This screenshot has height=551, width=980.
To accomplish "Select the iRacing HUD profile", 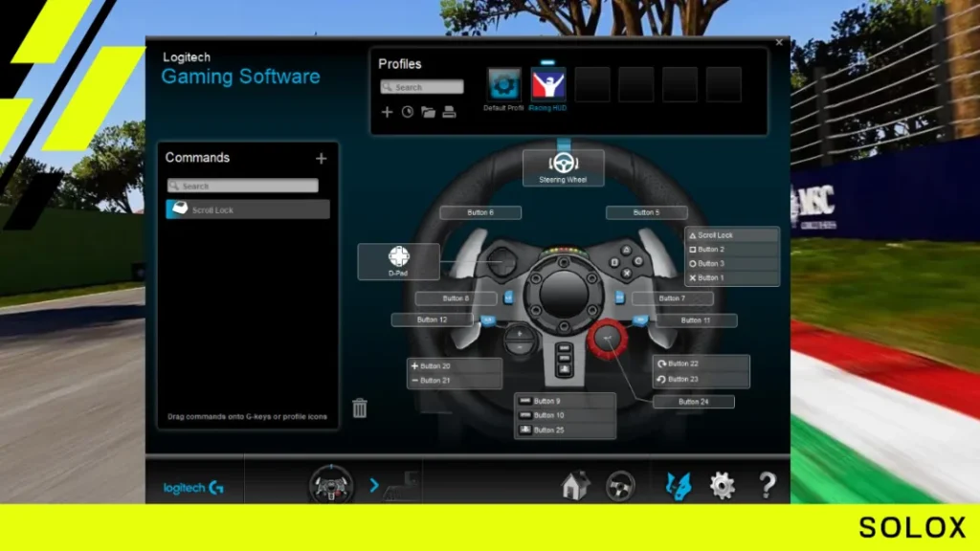I will (x=548, y=85).
